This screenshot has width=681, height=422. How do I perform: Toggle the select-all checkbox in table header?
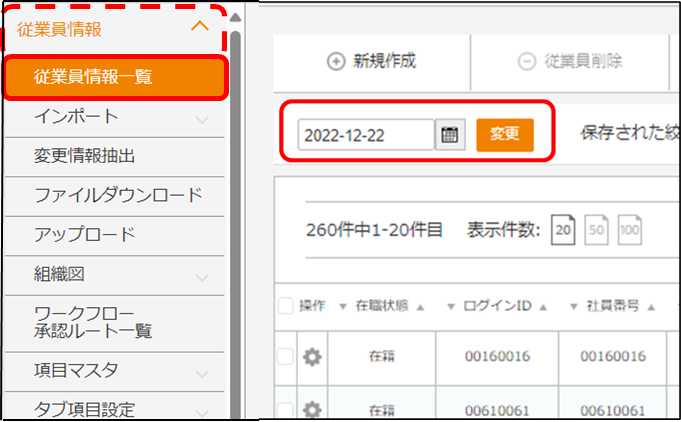tap(286, 306)
